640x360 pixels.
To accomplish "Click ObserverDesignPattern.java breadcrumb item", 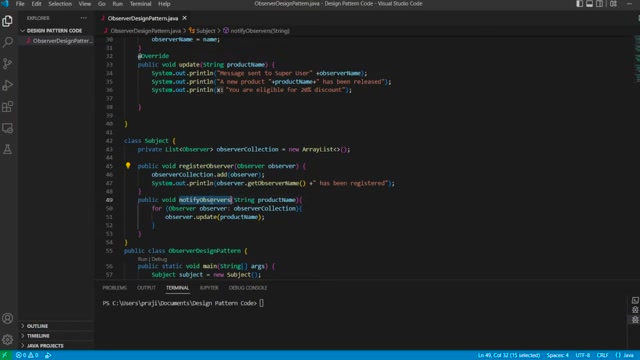I will (146, 31).
